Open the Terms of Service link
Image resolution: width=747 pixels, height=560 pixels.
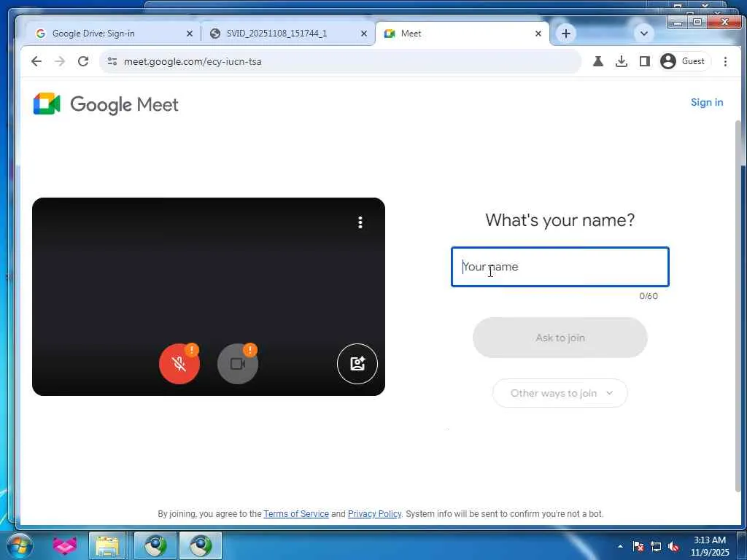296,514
